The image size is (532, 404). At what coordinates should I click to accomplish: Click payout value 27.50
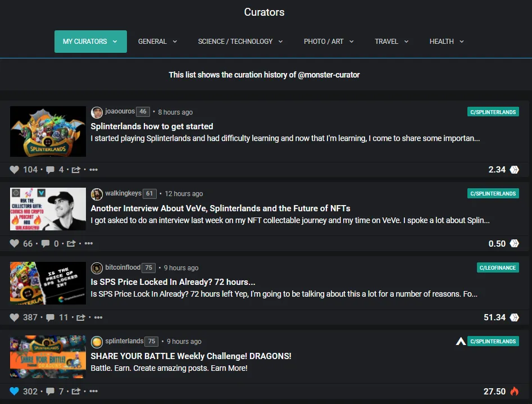(x=495, y=392)
